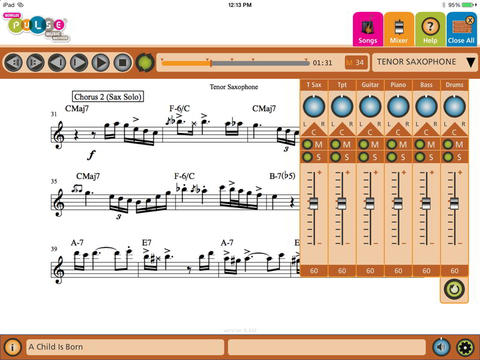Click the Pulse Music logo
The image size is (480, 360).
pyautogui.click(x=36, y=27)
